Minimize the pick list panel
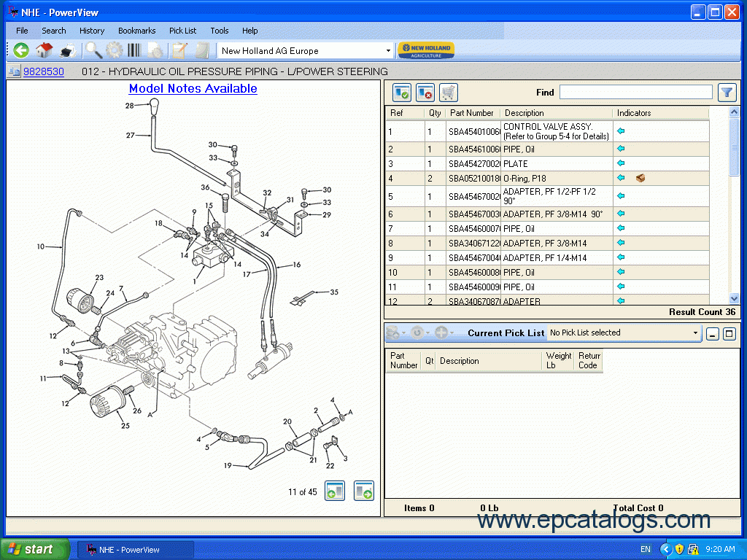Viewport: 747px width, 560px height. 712,333
